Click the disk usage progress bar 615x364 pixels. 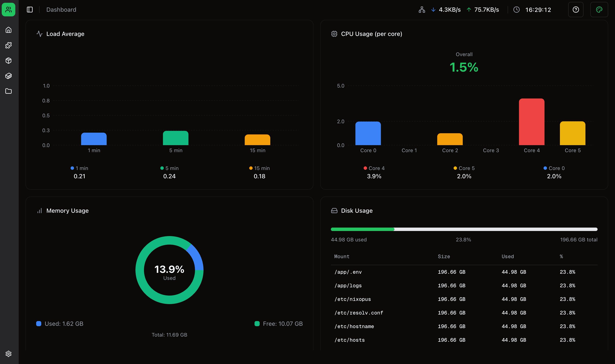[464, 229]
